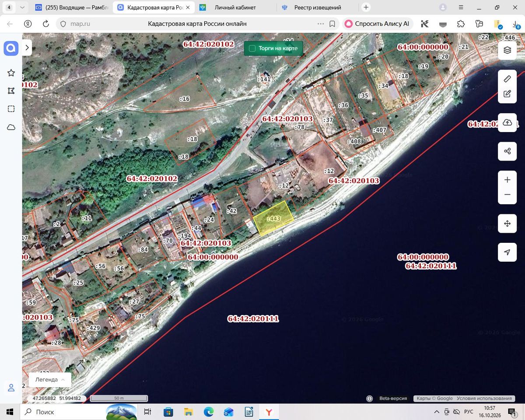Open browser extensions puzzle icon
Image resolution: width=525 pixels, height=420 pixels.
click(461, 24)
